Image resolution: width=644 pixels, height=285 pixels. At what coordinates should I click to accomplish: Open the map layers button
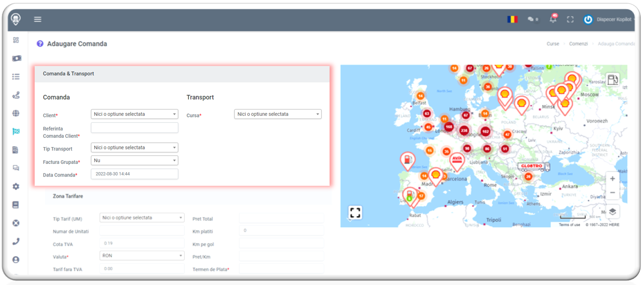pyautogui.click(x=612, y=212)
